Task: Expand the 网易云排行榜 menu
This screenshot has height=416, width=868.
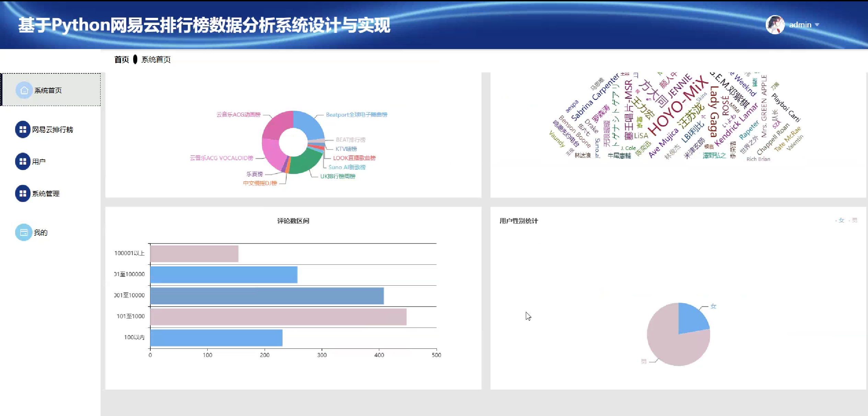Action: 53,130
